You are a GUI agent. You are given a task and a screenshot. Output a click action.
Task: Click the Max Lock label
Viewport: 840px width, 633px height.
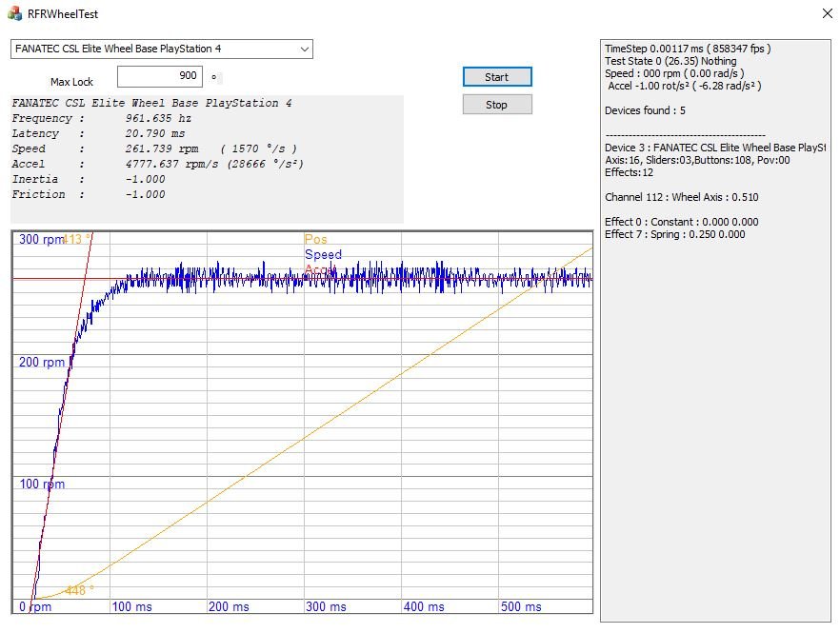(71, 83)
